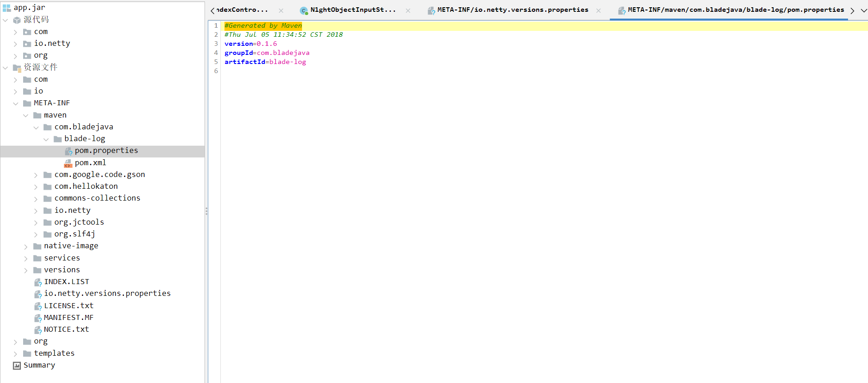Click the MANIFEST.MF file icon
Screen dimensions: 868x383
[38, 318]
